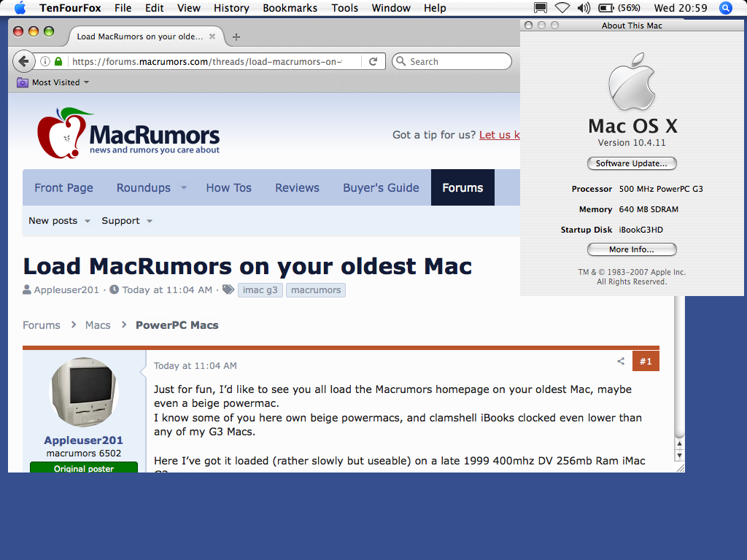Screen dimensions: 747x560
Task: Click Appleuser201's avatar image
Action: (x=85, y=392)
